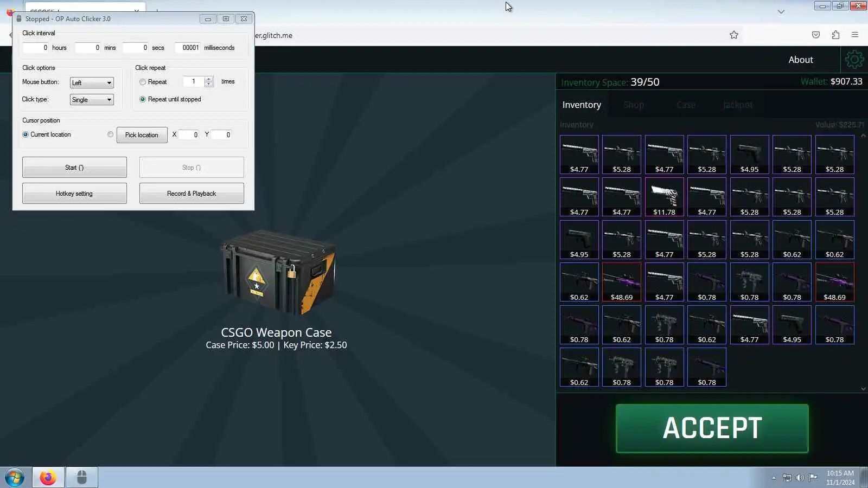Open Hotkey setting
Screen dimensions: 868x488
click(74, 194)
